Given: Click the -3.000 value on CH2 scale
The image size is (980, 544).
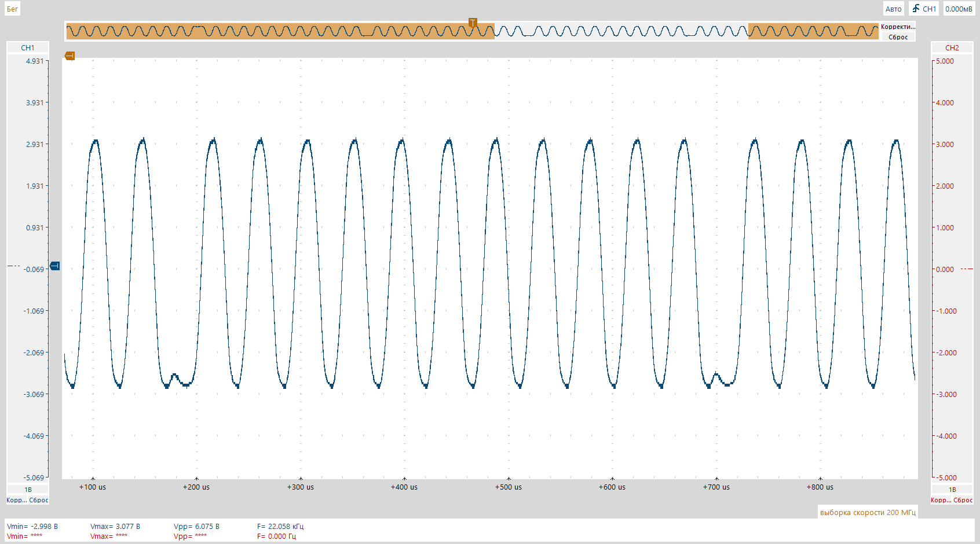Looking at the screenshot, I should click(946, 394).
